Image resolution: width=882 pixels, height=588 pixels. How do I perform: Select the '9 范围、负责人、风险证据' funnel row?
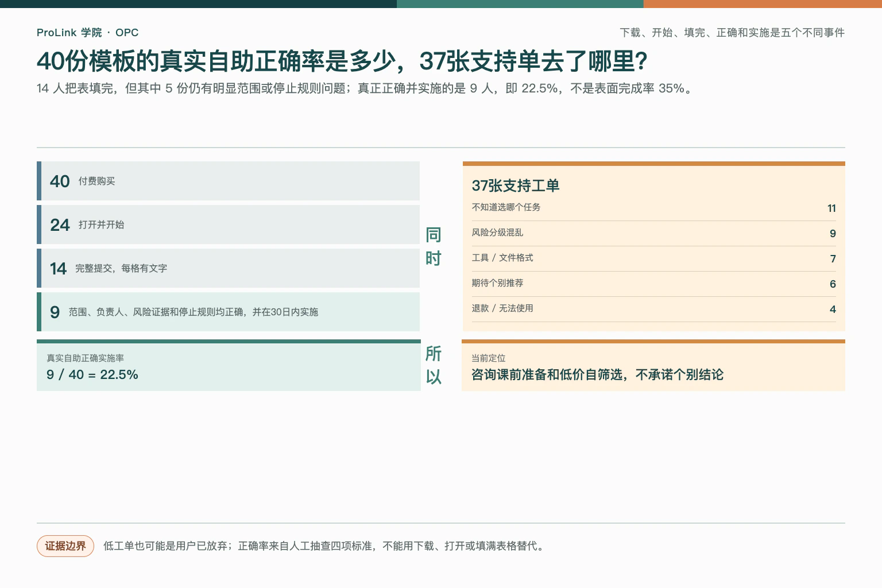pyautogui.click(x=229, y=312)
